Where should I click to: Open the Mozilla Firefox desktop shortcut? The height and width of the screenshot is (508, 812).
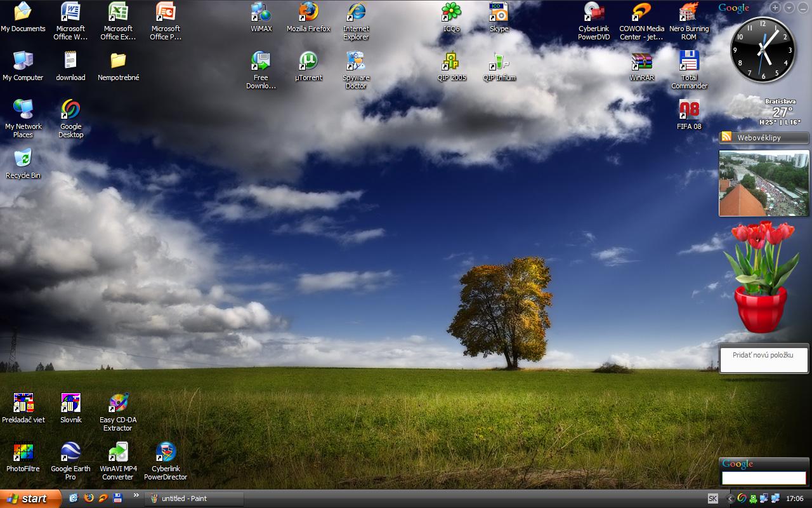point(308,13)
